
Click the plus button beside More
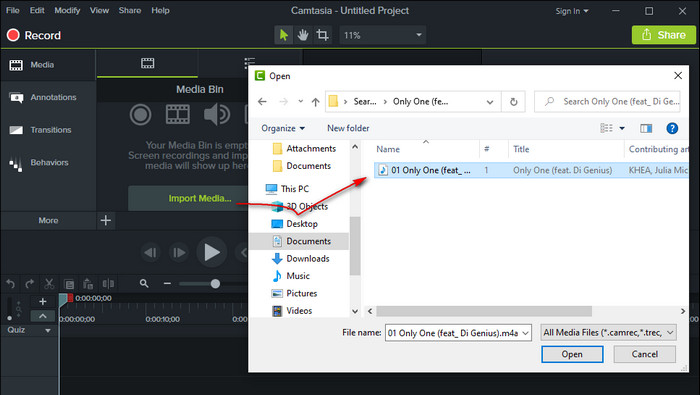[106, 220]
